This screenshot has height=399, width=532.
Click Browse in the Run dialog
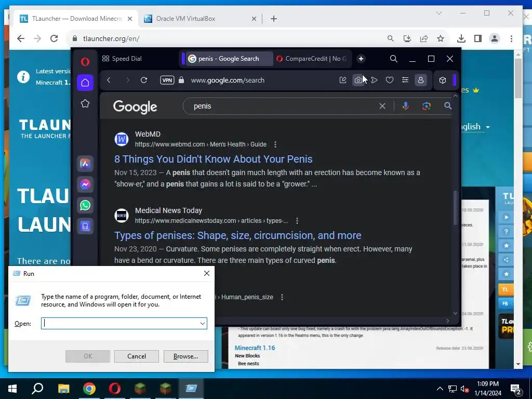click(x=185, y=356)
